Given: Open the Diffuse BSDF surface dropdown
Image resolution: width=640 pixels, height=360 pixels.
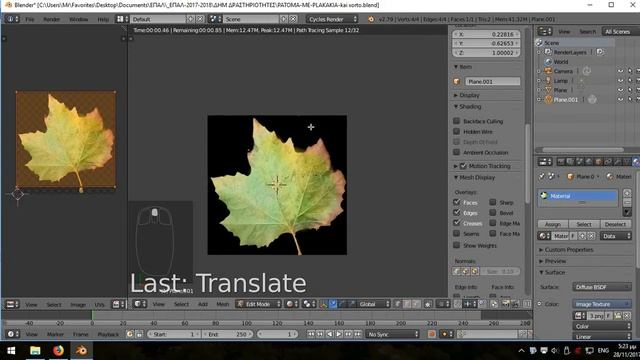Looking at the screenshot, I should coord(602,287).
